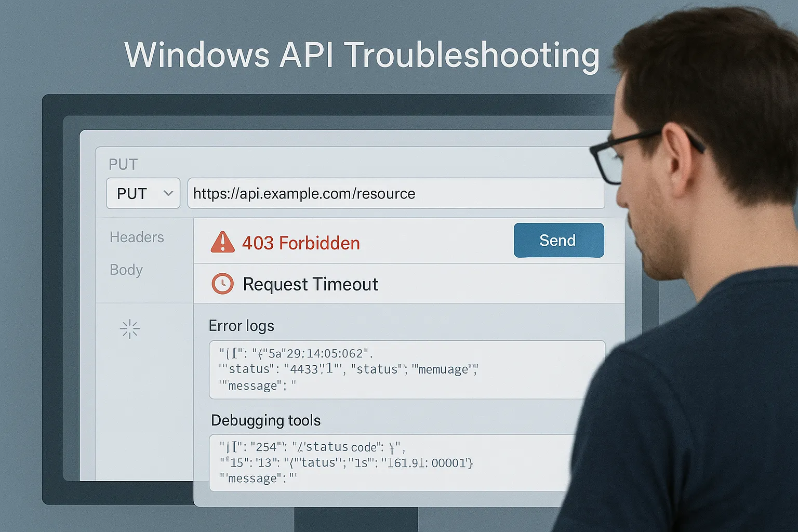The image size is (798, 532).
Task: Click the red warning triangle icon
Action: 222,243
